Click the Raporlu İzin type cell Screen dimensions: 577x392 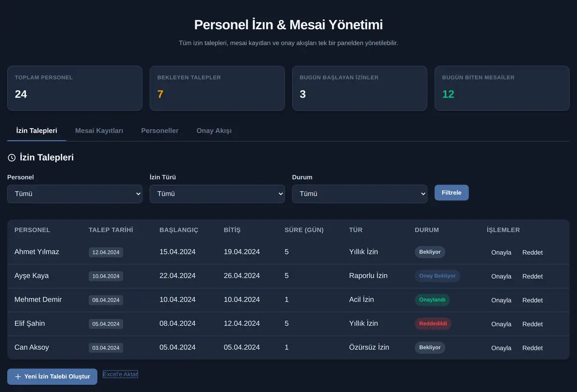point(368,276)
